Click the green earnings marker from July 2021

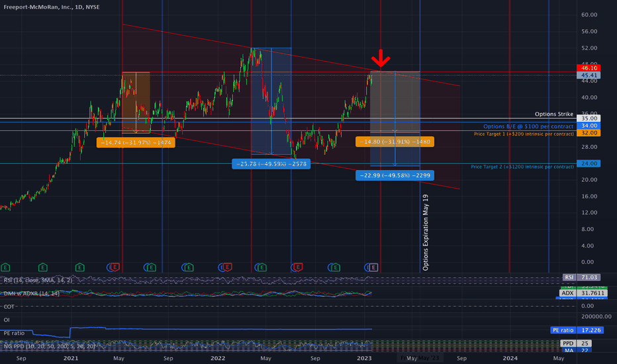click(x=151, y=267)
